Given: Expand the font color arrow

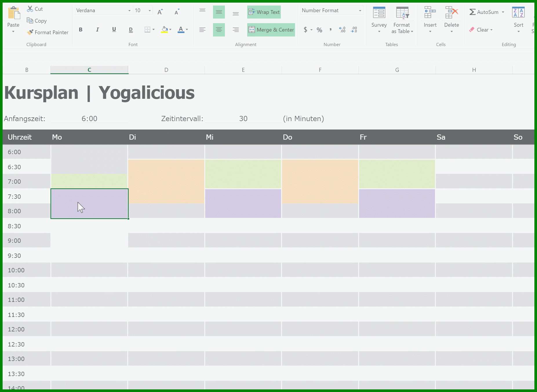Looking at the screenshot, I should tap(187, 30).
